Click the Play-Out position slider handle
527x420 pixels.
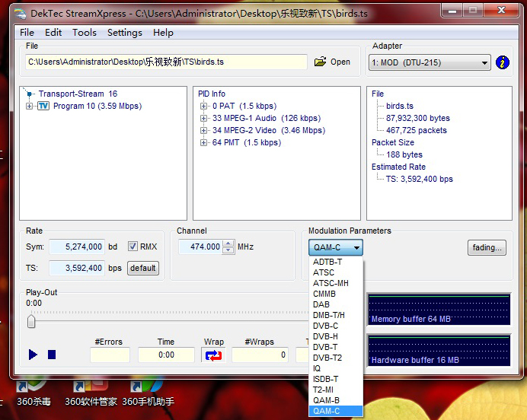click(31, 322)
